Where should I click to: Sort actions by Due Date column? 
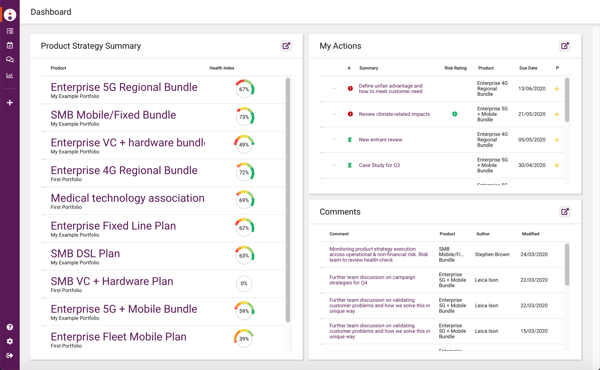click(x=528, y=68)
